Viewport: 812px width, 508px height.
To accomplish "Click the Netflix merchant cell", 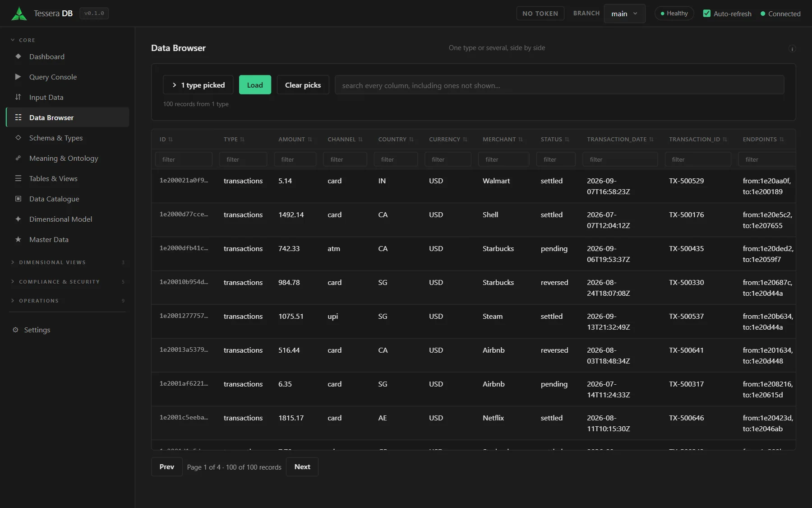I will 493,418.
